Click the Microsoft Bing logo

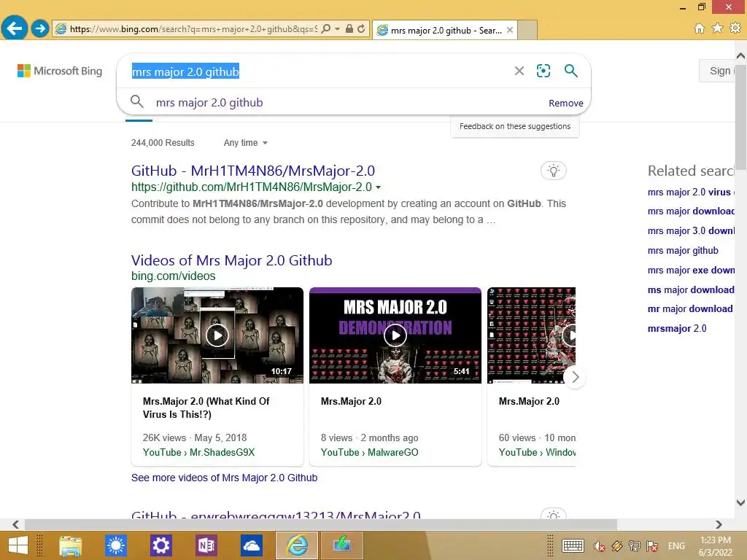(x=60, y=71)
